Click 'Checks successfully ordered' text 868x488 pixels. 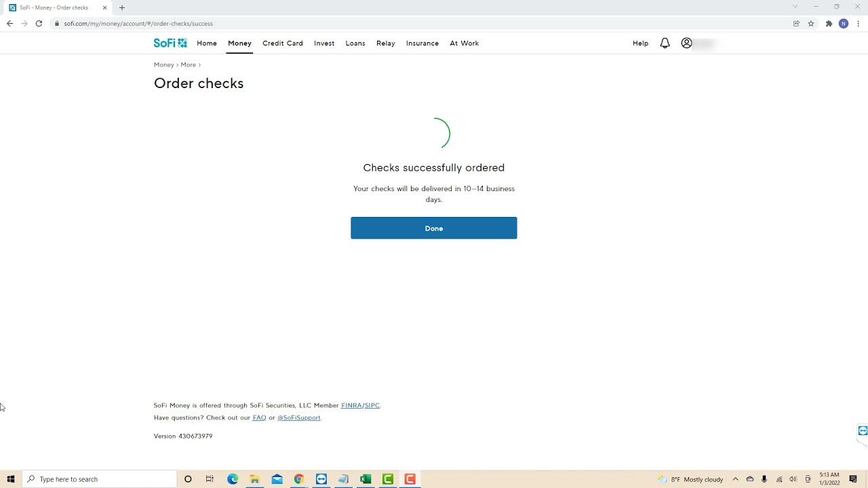[x=434, y=167]
